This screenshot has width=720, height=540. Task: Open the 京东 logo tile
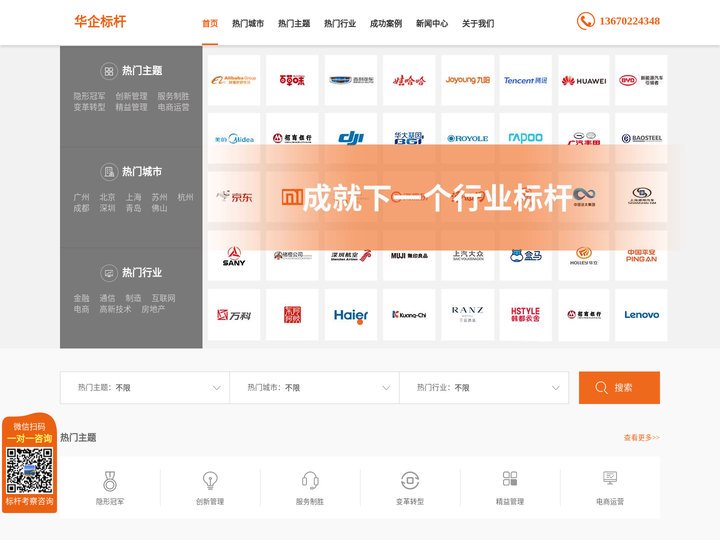coord(234,197)
